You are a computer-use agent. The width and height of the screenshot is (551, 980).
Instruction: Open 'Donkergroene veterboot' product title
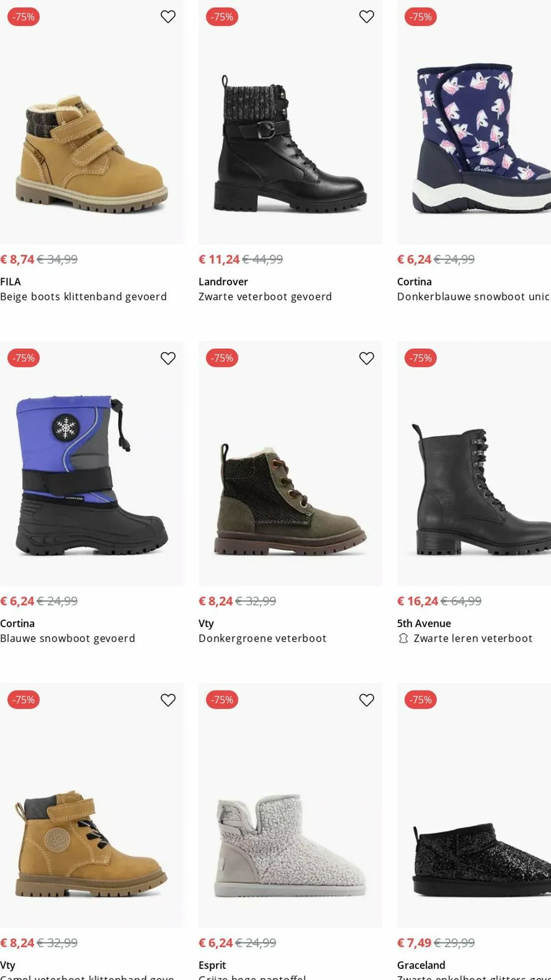click(262, 638)
